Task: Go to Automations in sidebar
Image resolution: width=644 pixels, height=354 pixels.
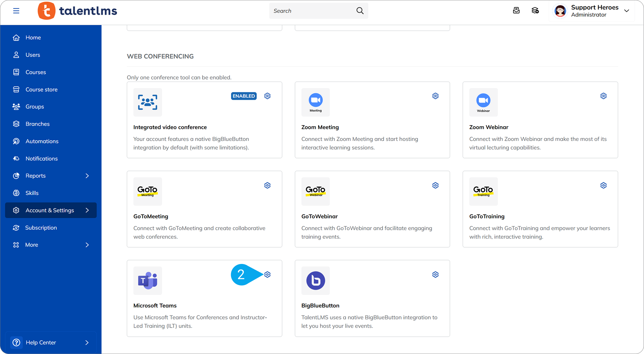Action: 42,141
